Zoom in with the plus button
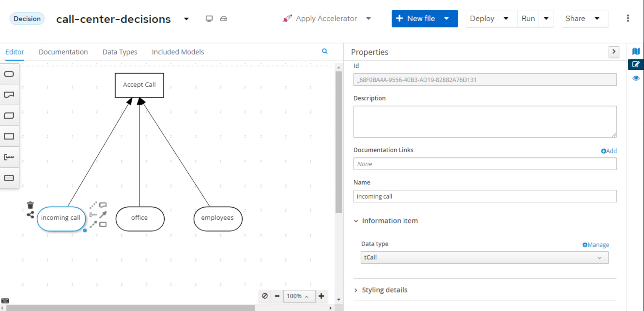This screenshot has width=644, height=311. point(321,296)
